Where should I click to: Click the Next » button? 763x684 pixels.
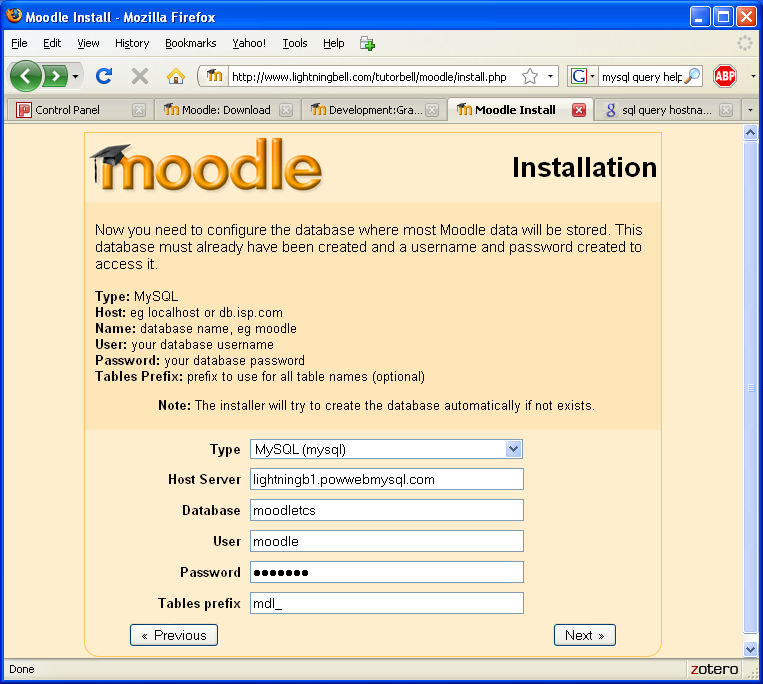pyautogui.click(x=584, y=635)
